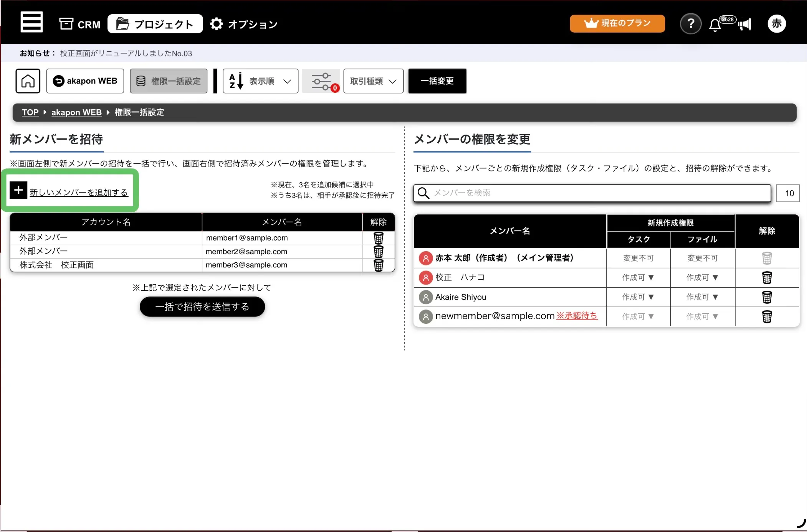Expand the 表示順 sort dropdown
Screen dimensions: 807x532
(x=261, y=81)
